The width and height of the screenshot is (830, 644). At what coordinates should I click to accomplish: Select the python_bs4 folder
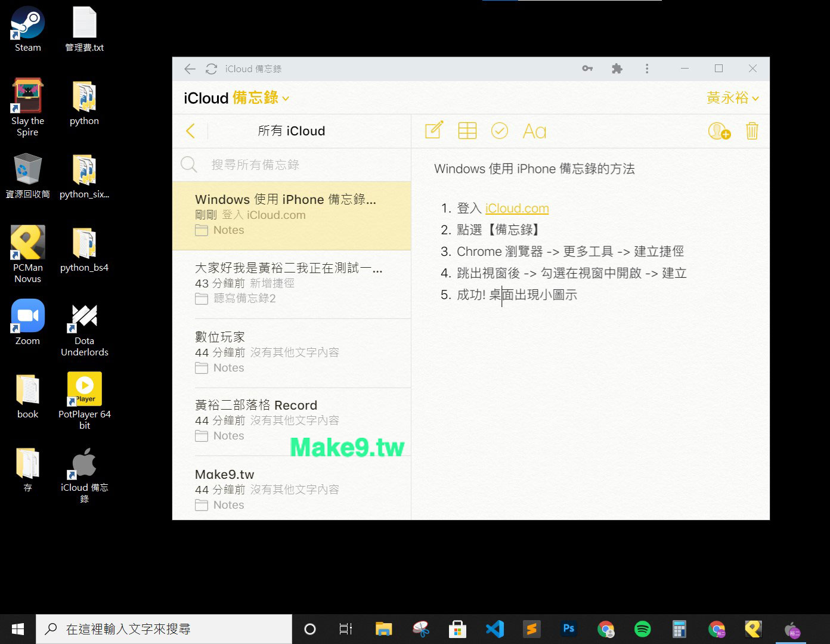point(85,250)
